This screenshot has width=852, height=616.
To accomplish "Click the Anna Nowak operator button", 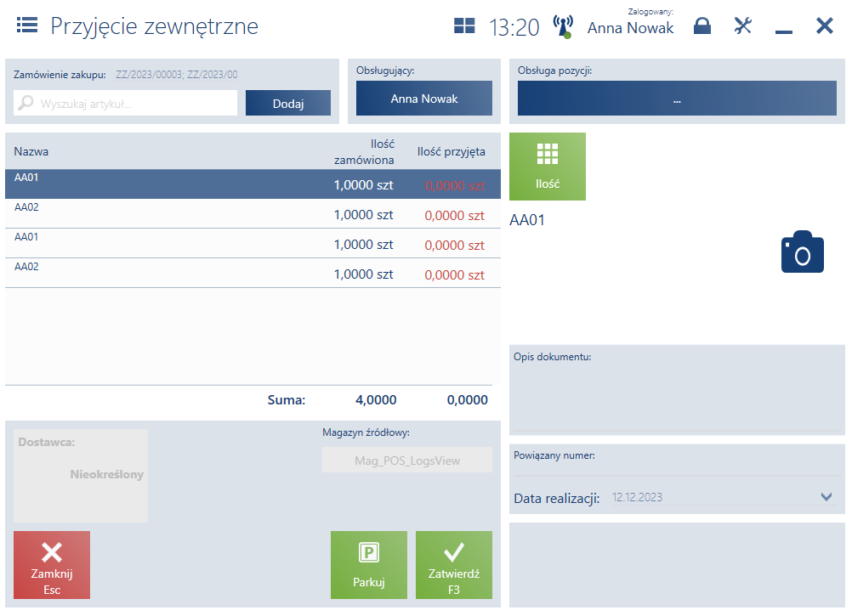I will point(423,99).
